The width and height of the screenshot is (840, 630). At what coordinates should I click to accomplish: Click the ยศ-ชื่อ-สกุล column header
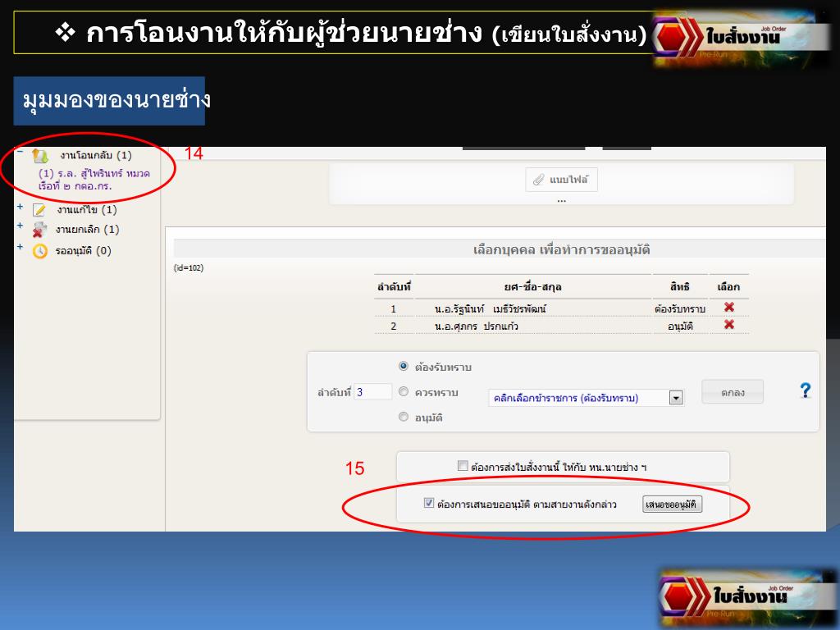[x=532, y=286]
